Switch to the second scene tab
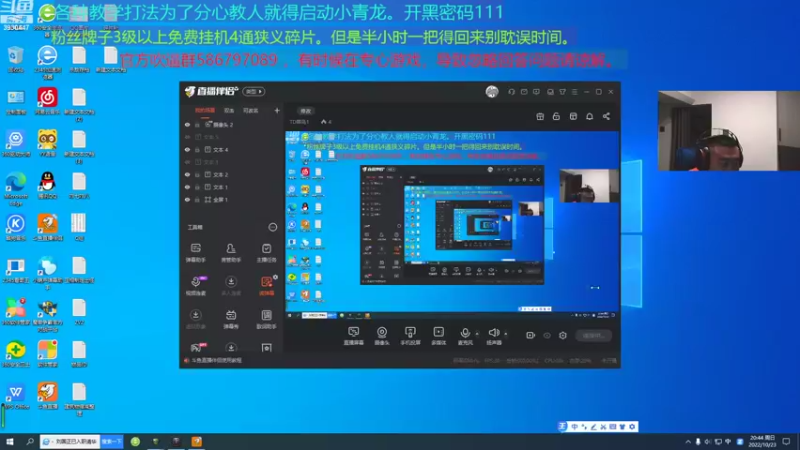 click(229, 110)
